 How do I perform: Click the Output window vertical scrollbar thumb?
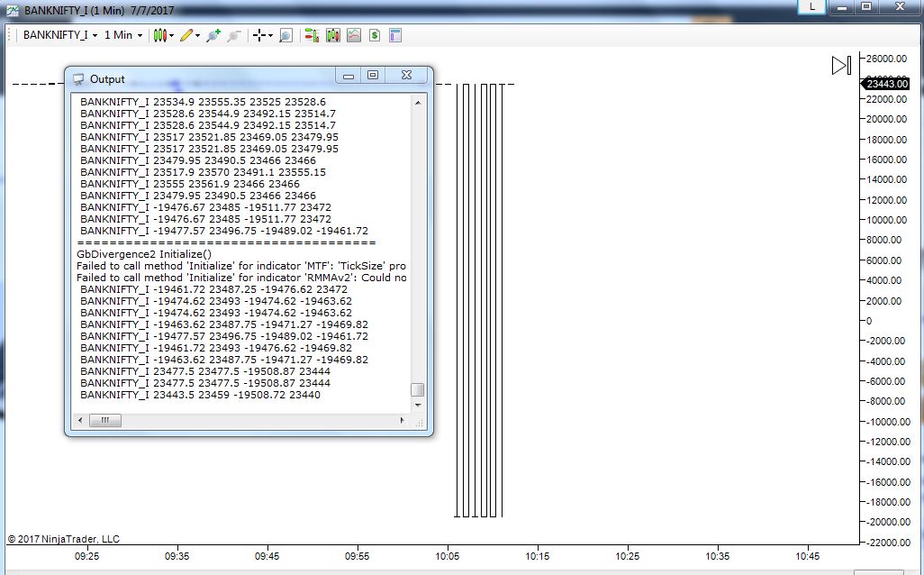(x=417, y=390)
